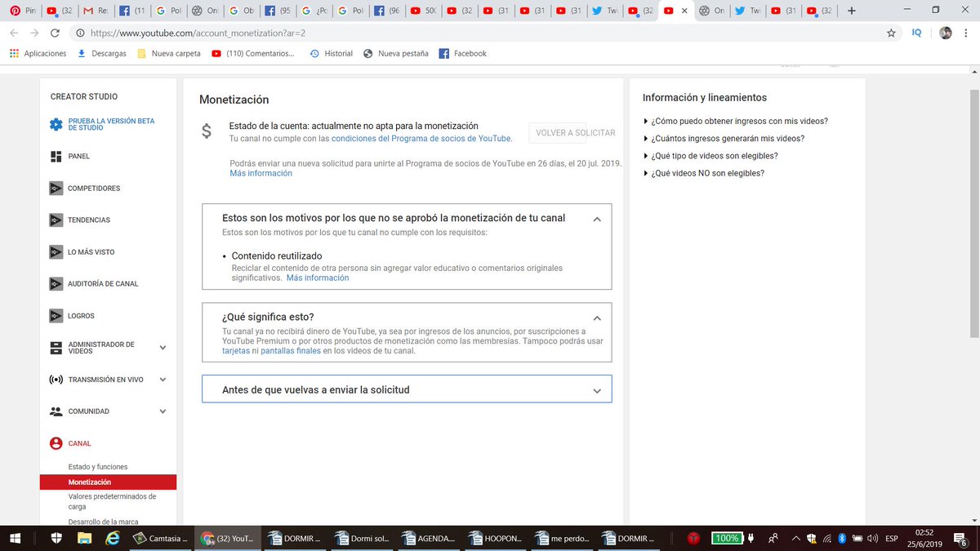Viewport: 980px width, 551px height.
Task: Switch to the Facebook (11 browser tab
Action: coord(132,11)
